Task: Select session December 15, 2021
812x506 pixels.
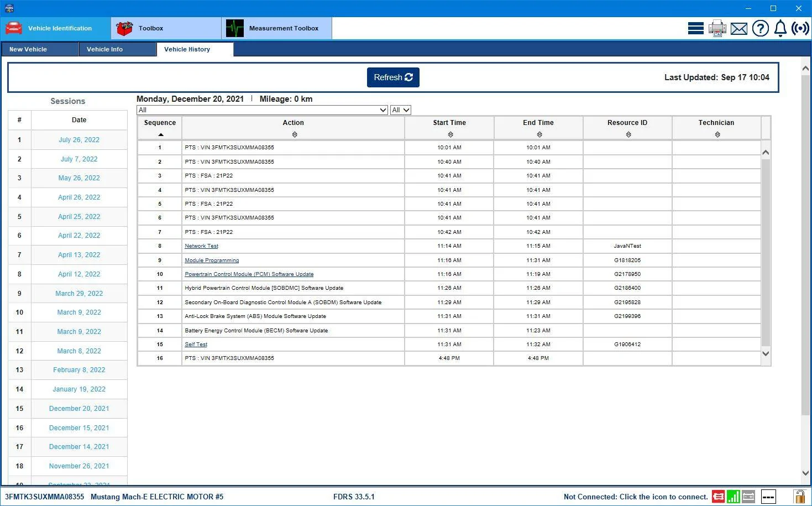Action: [x=79, y=428]
